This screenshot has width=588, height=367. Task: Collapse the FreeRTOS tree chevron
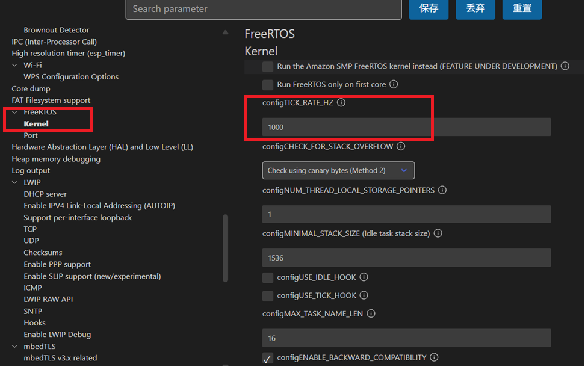point(14,112)
